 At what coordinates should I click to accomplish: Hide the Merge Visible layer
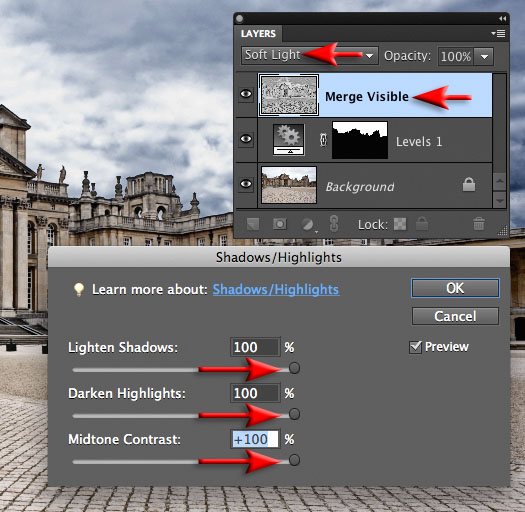[x=246, y=94]
